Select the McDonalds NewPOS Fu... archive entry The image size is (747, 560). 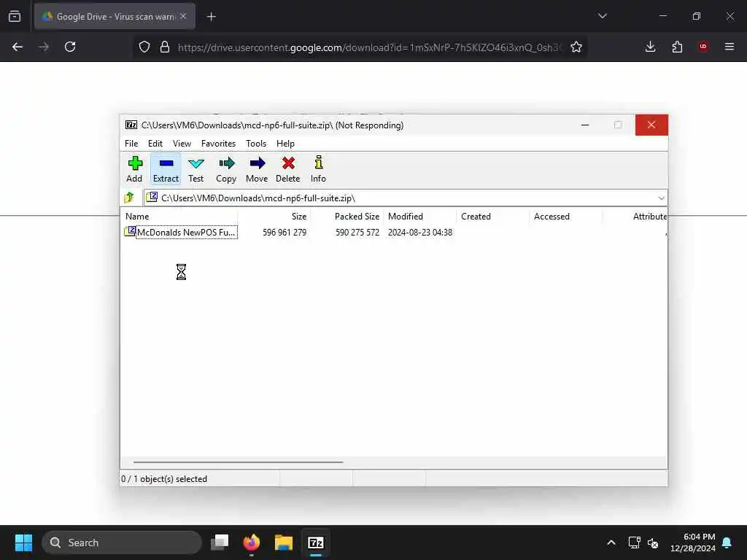[180, 233]
